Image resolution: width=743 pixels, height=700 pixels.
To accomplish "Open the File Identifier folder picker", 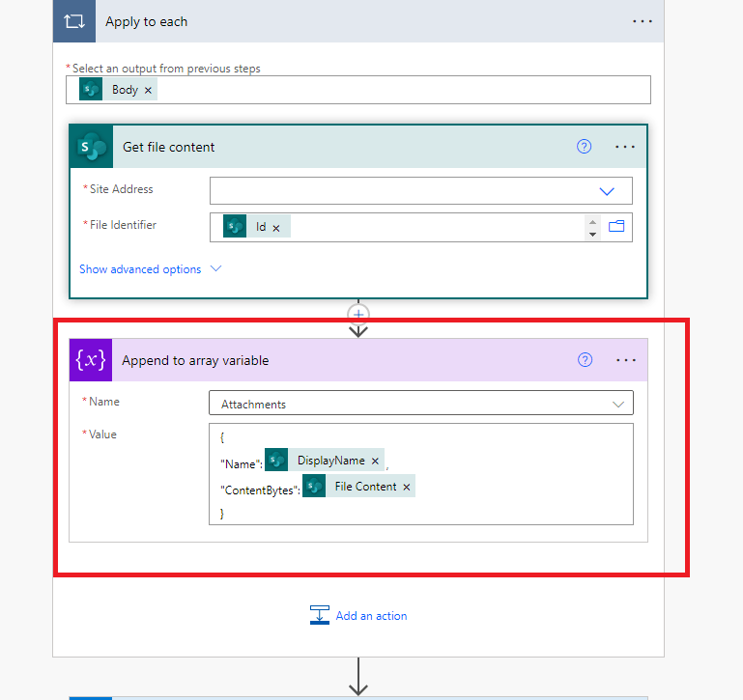I will (616, 226).
